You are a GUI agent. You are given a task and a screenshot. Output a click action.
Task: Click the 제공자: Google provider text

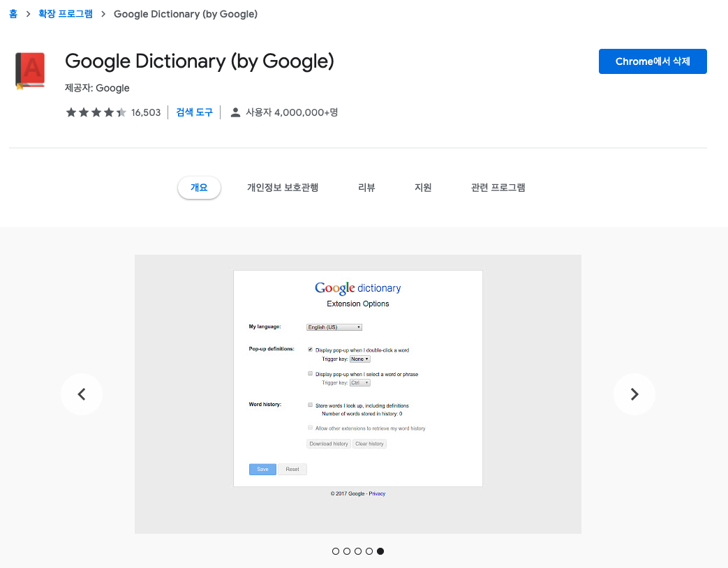pos(97,88)
